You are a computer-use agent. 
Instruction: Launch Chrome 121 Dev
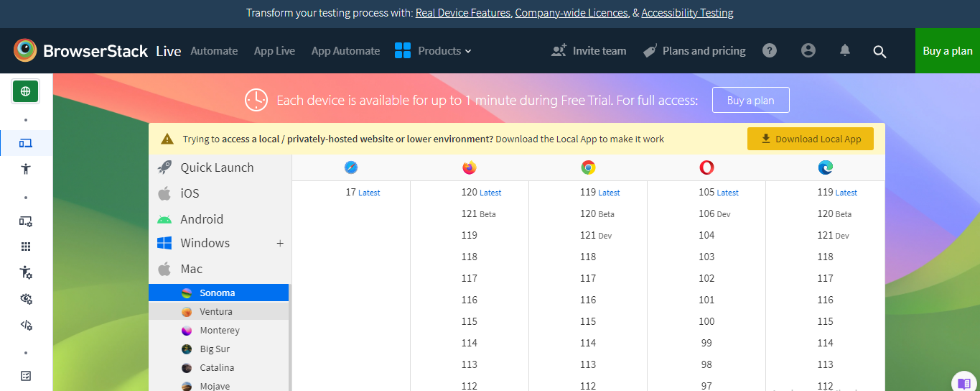pyautogui.click(x=596, y=235)
